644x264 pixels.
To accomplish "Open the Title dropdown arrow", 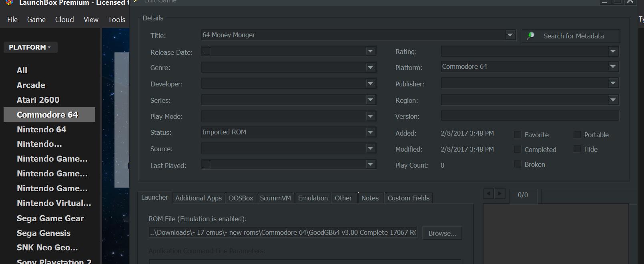I will coord(510,35).
